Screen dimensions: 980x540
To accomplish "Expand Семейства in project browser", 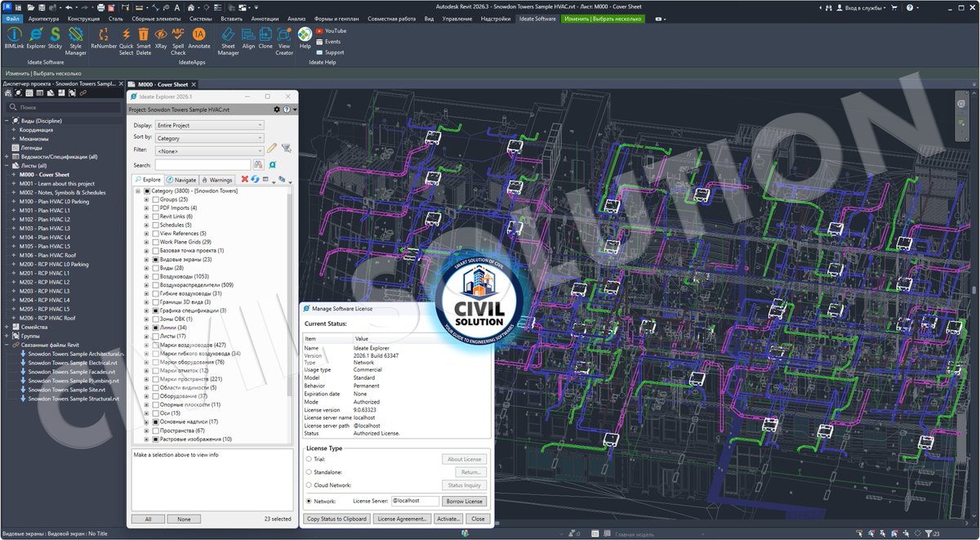I will click(x=7, y=327).
